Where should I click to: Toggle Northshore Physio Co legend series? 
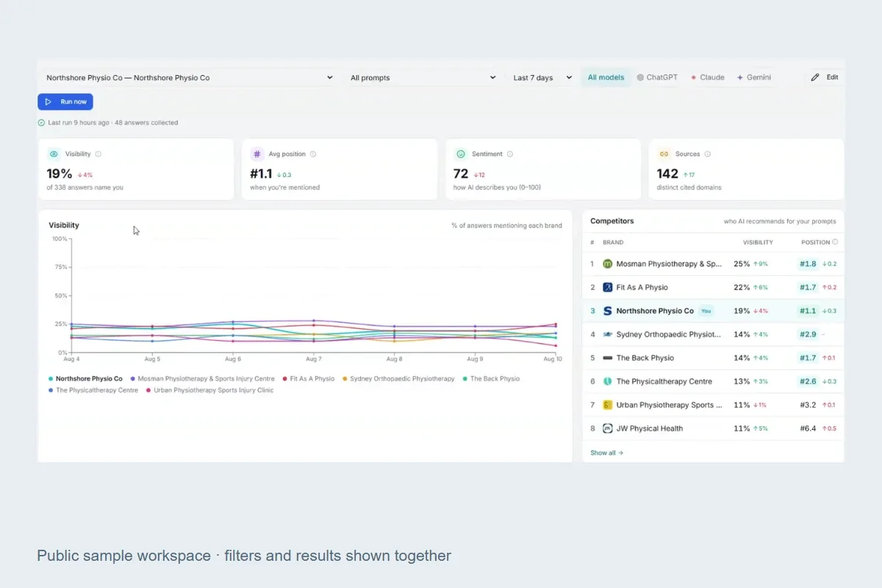click(85, 379)
